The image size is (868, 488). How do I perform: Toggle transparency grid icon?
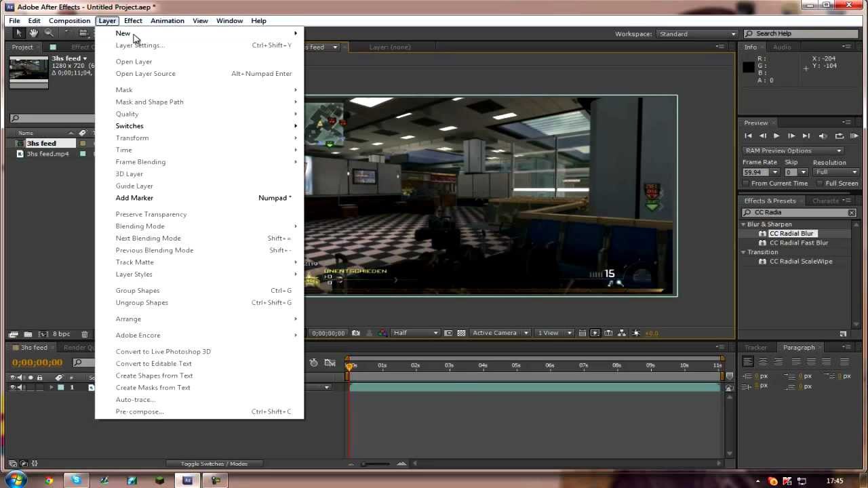pos(462,333)
